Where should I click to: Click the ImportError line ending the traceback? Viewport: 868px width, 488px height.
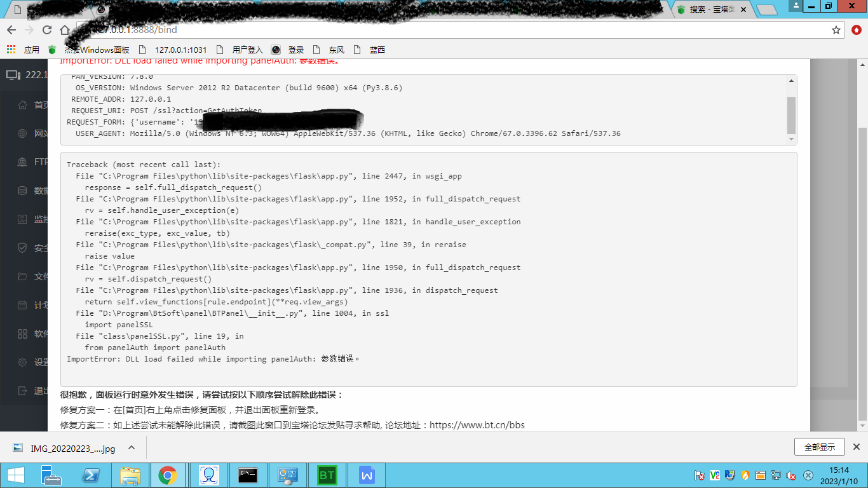214,359
